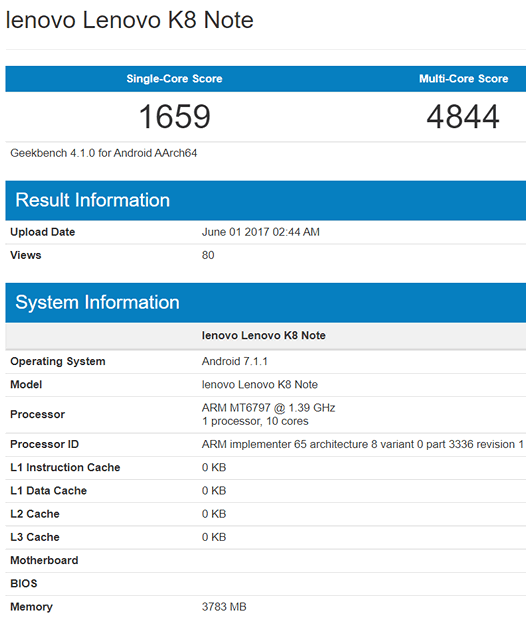526x618 pixels.
Task: Select the upload date June 01 2017 02:44 AM
Action: coord(260,232)
